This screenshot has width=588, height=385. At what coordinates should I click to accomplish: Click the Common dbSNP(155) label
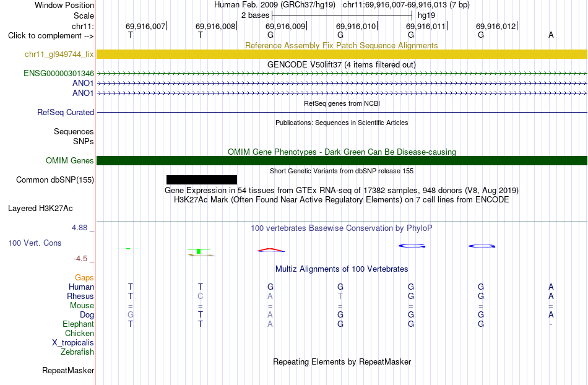(x=54, y=180)
